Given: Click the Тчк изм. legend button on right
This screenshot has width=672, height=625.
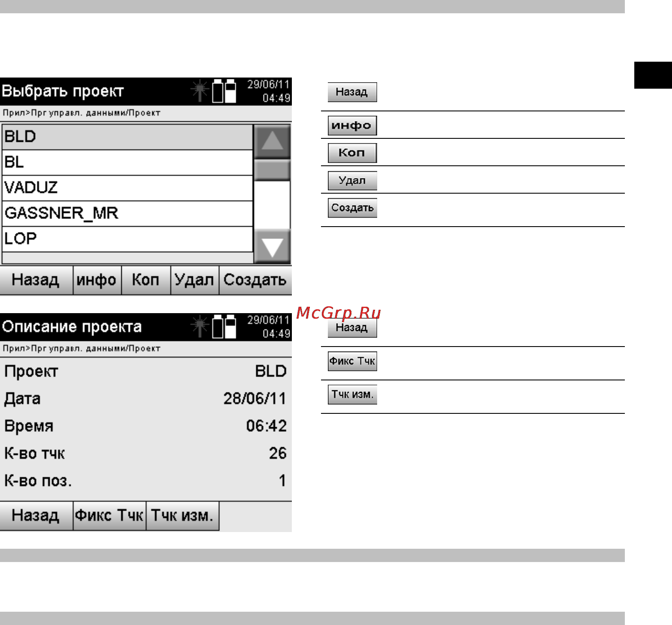Looking at the screenshot, I should pyautogui.click(x=352, y=395).
